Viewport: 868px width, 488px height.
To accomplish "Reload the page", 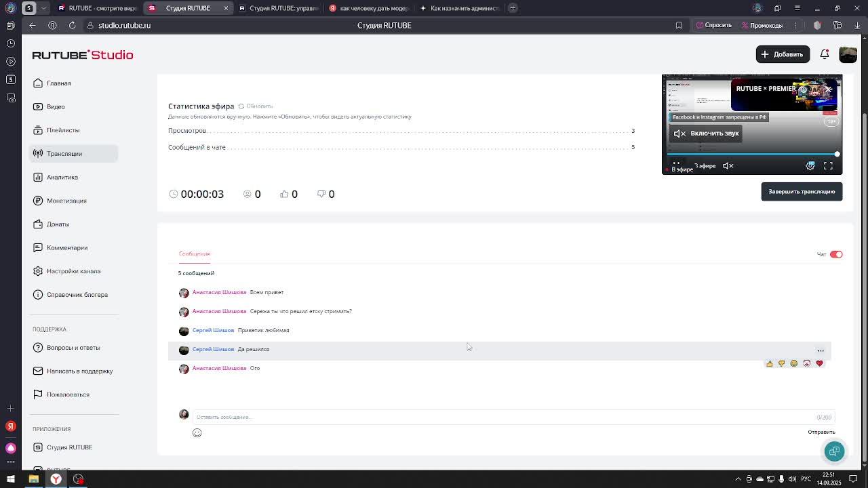I will click(72, 25).
